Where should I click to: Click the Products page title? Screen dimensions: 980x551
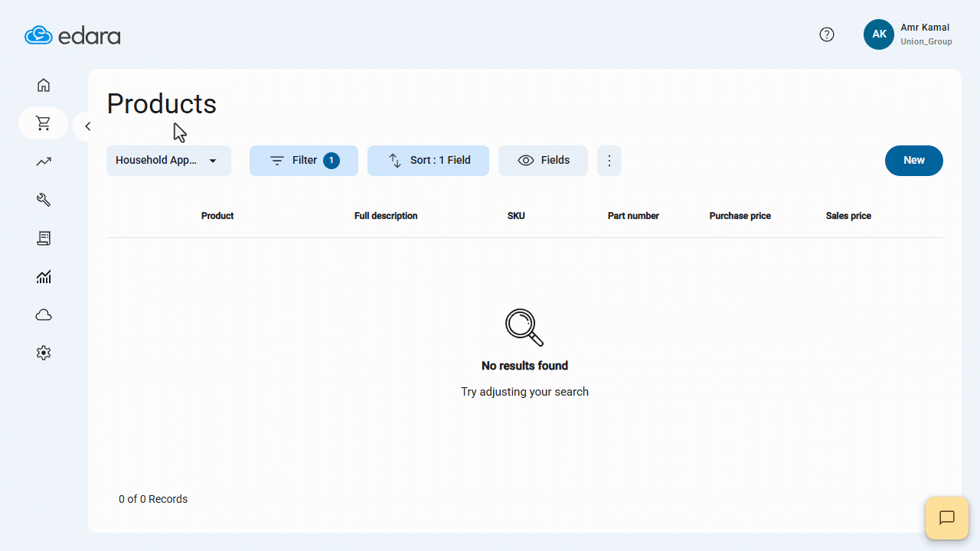tap(162, 103)
